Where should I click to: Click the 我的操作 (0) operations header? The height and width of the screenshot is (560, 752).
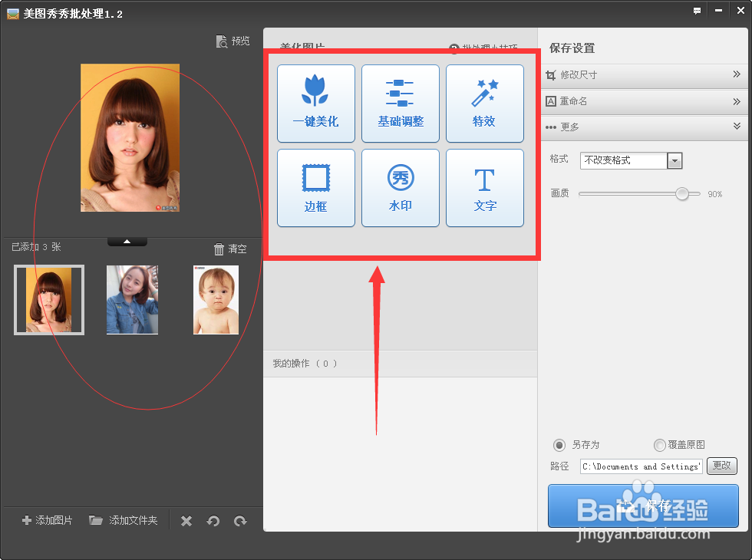[400, 364]
